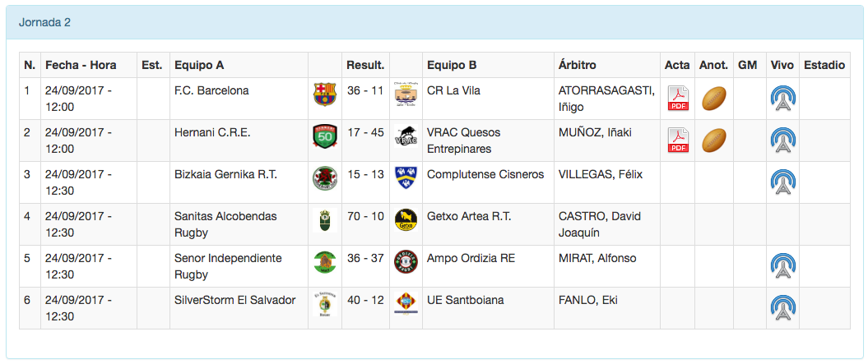Open live broadcast for Bizkaia Gernika match
The width and height of the screenshot is (868, 364).
782,182
